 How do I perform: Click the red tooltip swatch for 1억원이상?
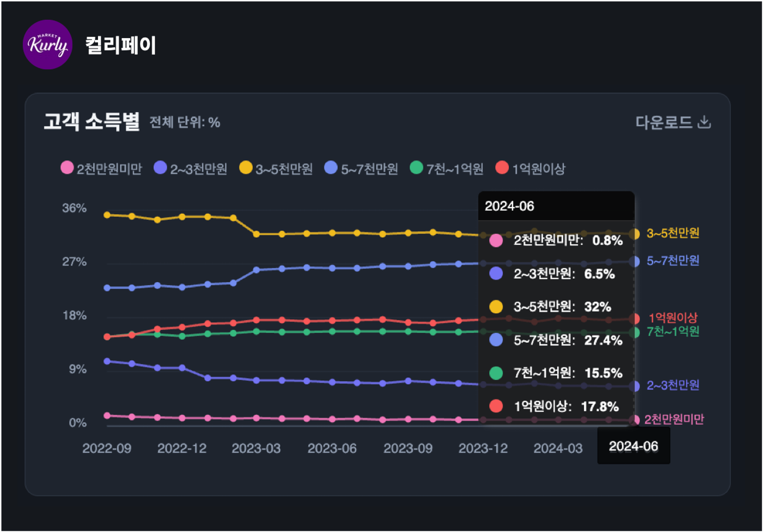click(x=496, y=406)
